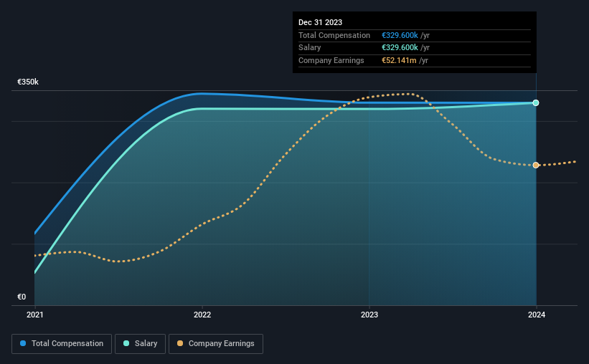The image size is (589, 364).
Task: Click Company Earnings label in tooltip
Action: pyautogui.click(x=331, y=60)
